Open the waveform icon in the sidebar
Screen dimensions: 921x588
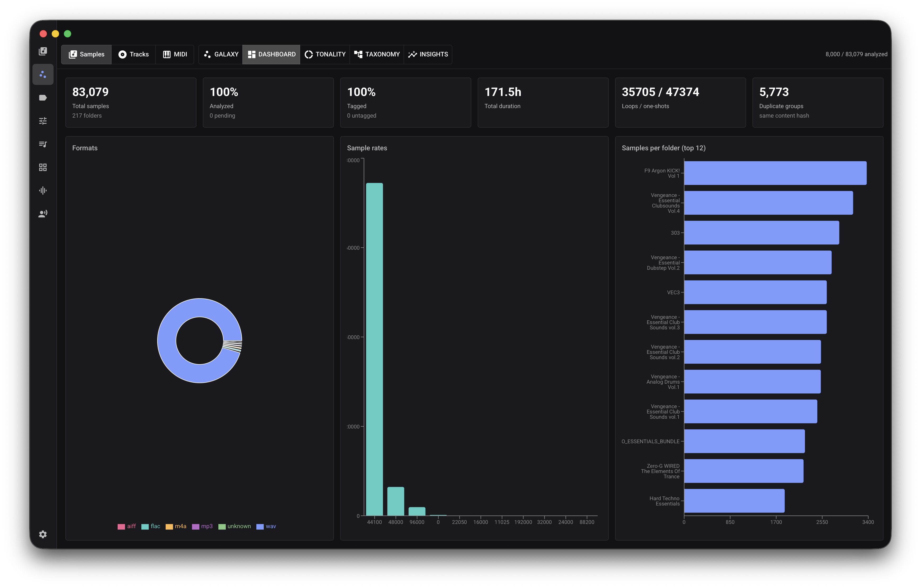click(43, 190)
